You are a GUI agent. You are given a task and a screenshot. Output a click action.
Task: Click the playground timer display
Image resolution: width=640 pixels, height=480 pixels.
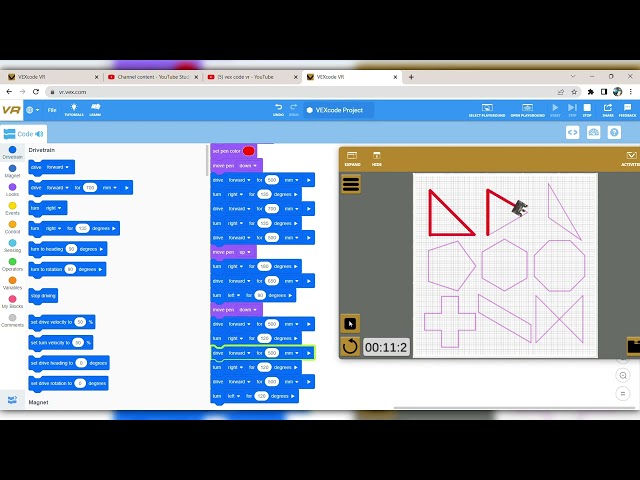point(386,347)
